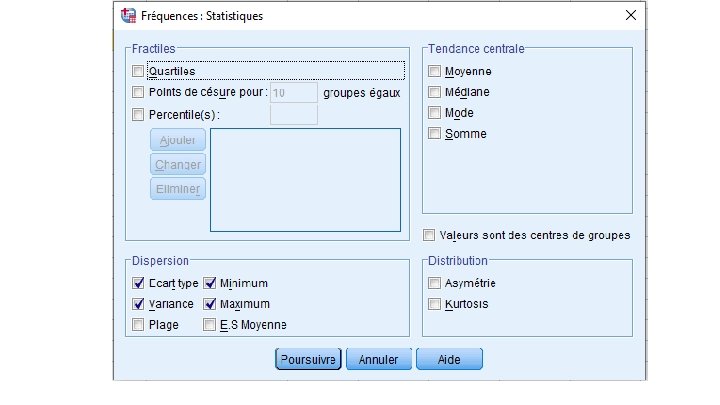Enable the Asymétrie checkbox
720x405 pixels.
click(x=434, y=283)
